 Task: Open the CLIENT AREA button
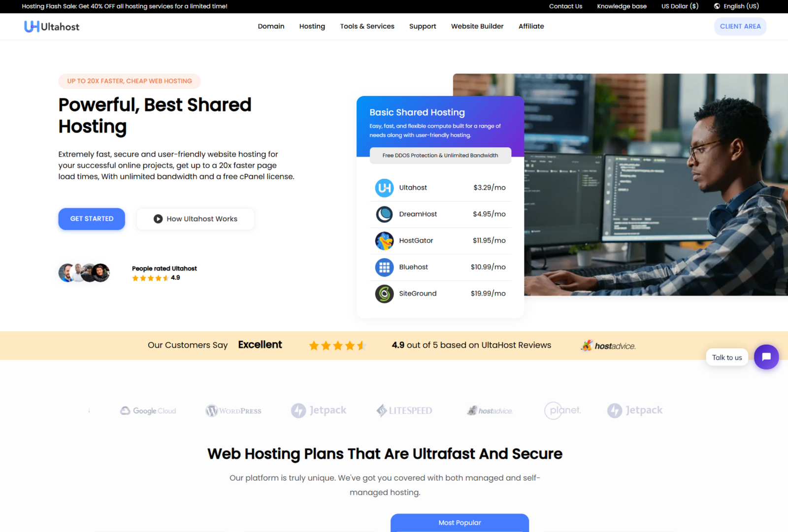tap(740, 27)
